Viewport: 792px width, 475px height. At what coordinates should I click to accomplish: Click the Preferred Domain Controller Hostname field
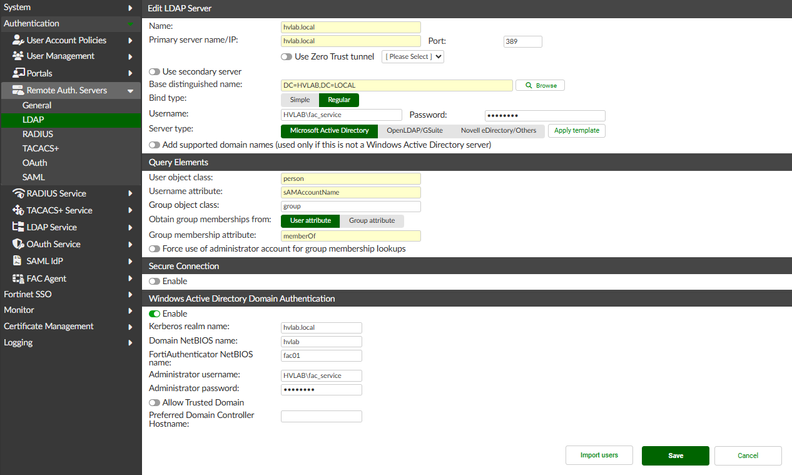tap(321, 416)
